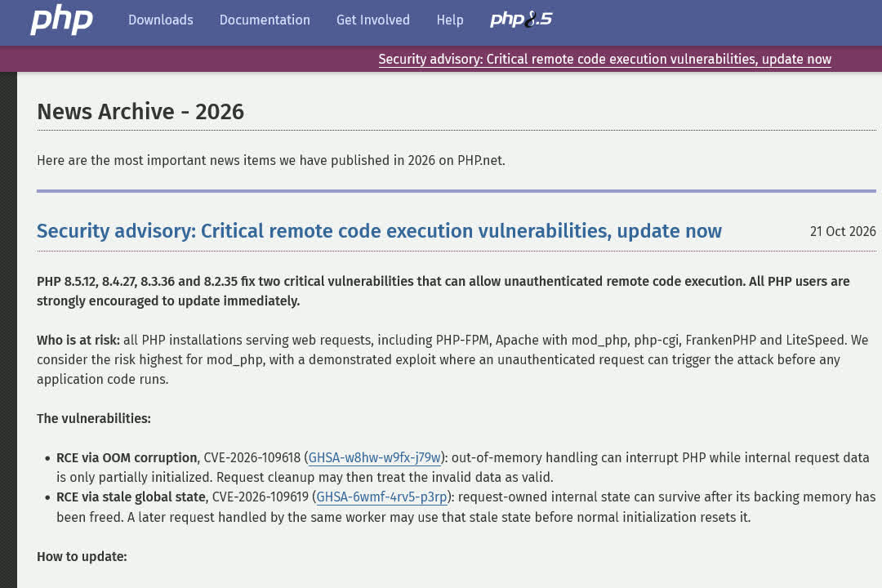
Task: Open the Downloads menu item
Action: 161,20
